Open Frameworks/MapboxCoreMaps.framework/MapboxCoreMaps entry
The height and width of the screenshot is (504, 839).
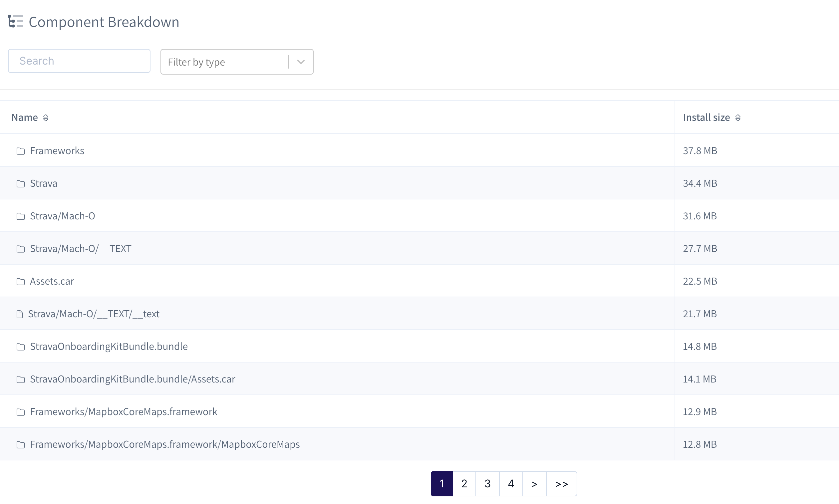[x=165, y=444]
